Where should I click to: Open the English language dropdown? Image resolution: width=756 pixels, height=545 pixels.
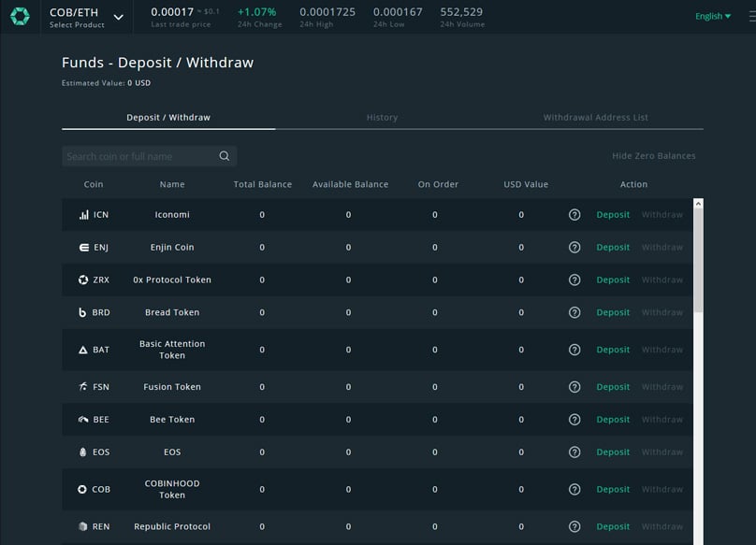(x=713, y=16)
